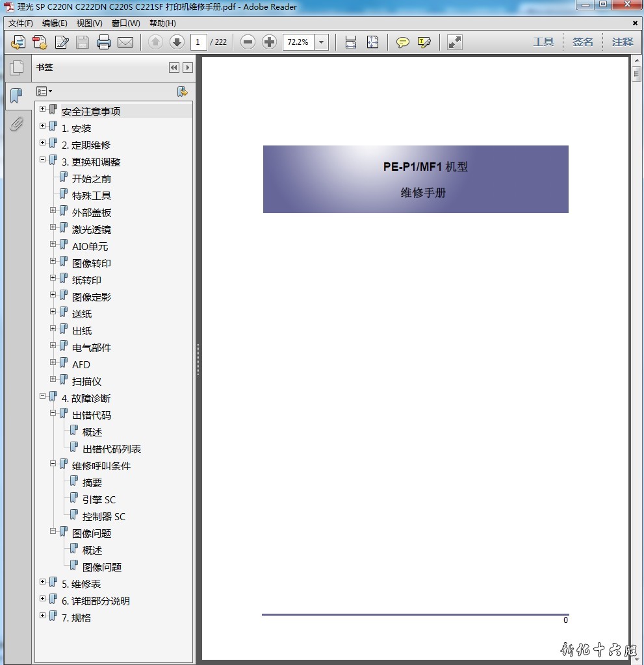Viewport: 644px width, 665px height.
Task: Open page thumbnails panel in sidebar
Action: pos(16,68)
